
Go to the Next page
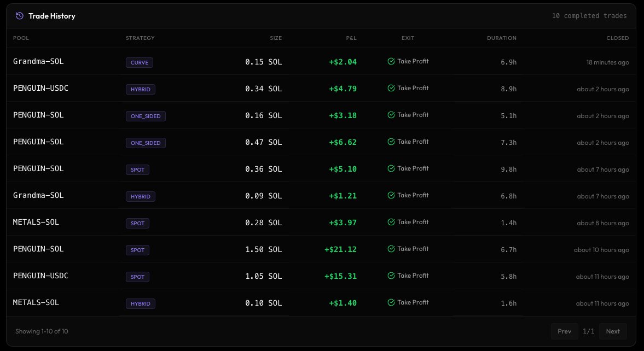coord(613,331)
